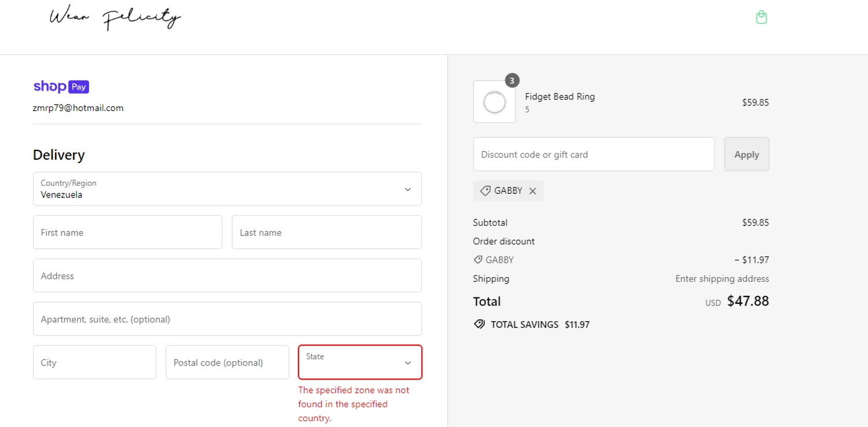Image resolution: width=868 pixels, height=427 pixels.
Task: Enter the discount code or gift card field
Action: (x=593, y=154)
